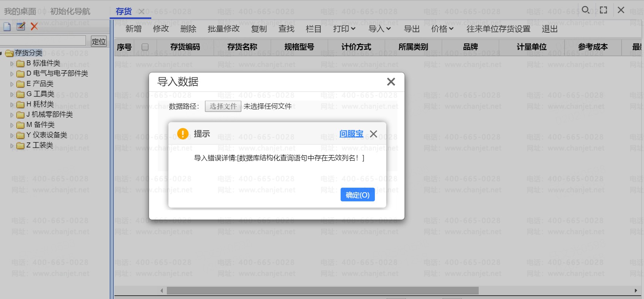The image size is (644, 299).
Task: Expand the D 电气与电子部件类 tree node
Action: (x=12, y=74)
